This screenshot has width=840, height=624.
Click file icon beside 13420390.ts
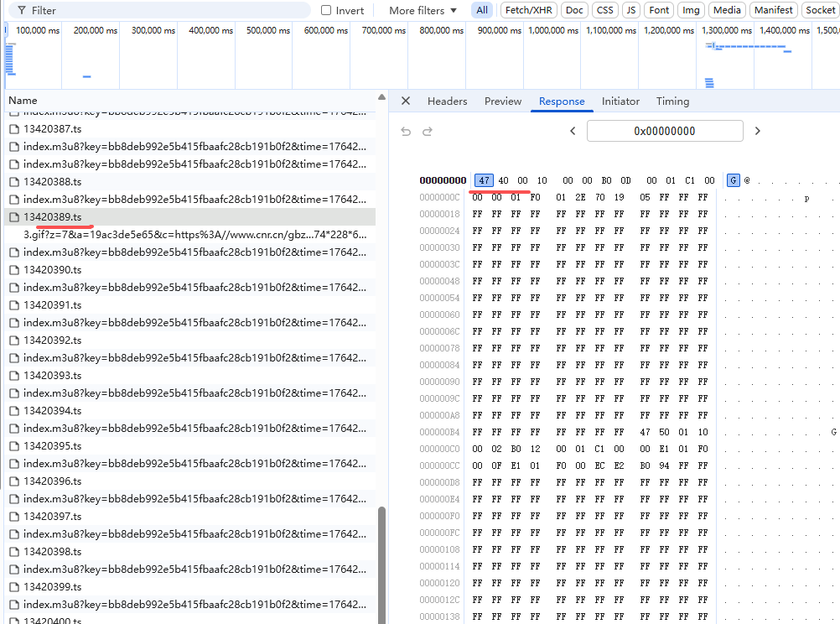pyautogui.click(x=13, y=270)
